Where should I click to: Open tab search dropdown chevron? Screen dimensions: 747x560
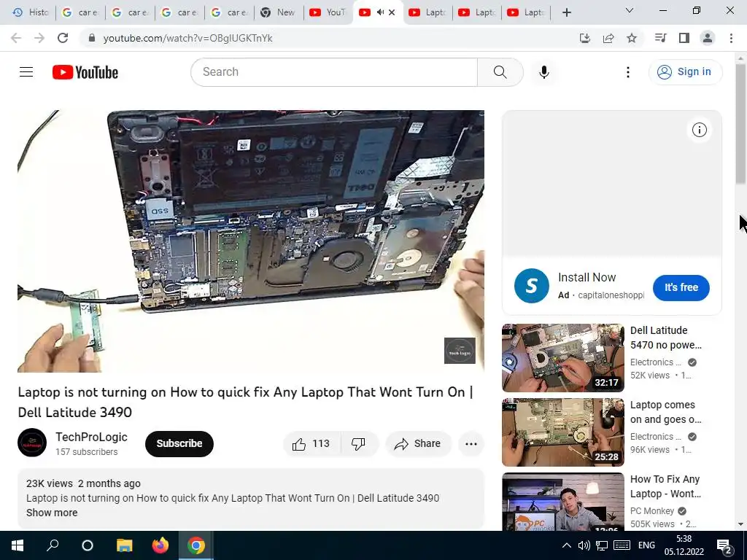point(630,10)
